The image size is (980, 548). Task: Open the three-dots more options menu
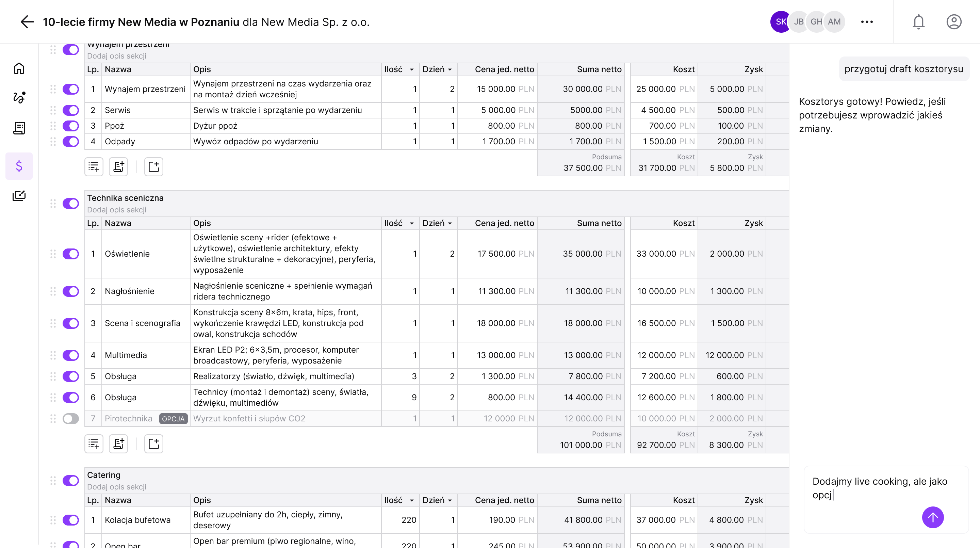(867, 22)
